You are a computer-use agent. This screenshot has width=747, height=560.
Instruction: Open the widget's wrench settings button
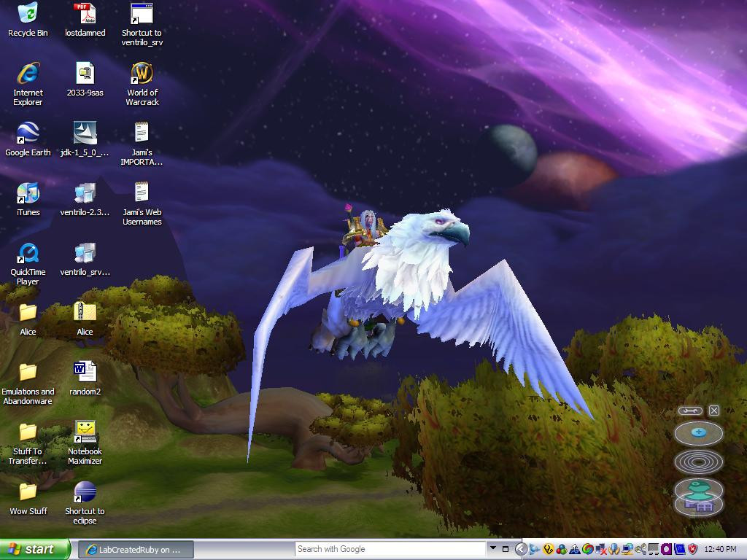click(x=690, y=411)
